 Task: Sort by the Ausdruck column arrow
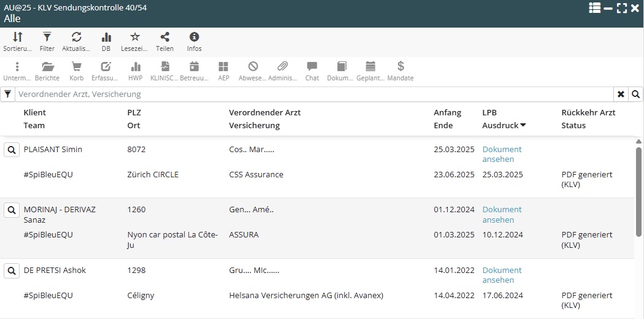click(523, 126)
